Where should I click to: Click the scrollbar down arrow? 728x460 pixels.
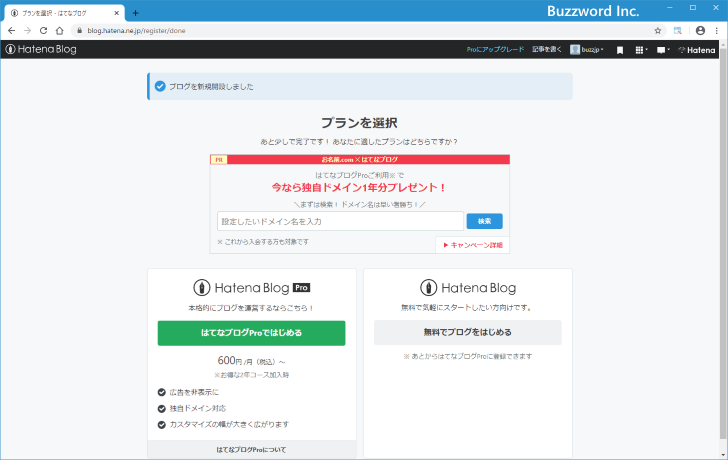(x=723, y=455)
